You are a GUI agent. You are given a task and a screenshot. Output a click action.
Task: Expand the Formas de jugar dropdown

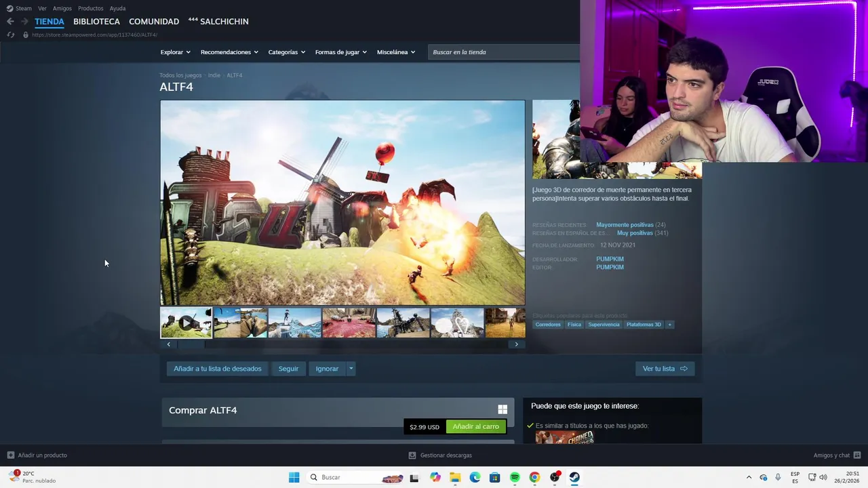coord(341,52)
